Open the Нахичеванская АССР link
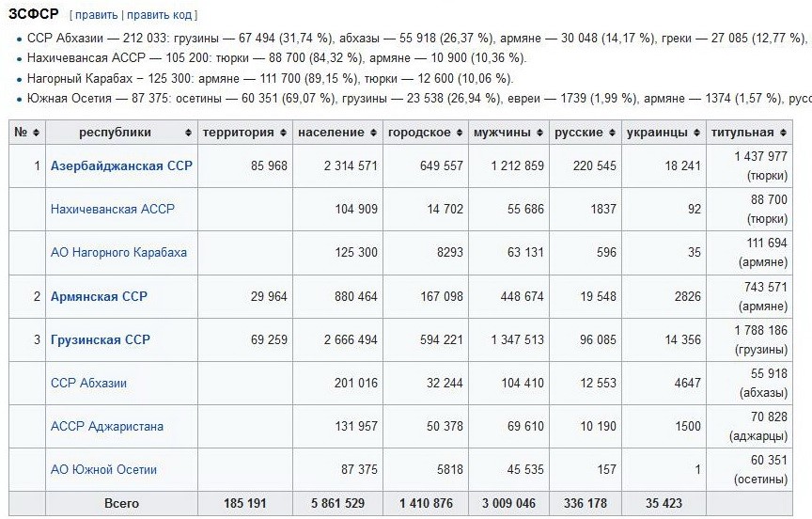This screenshot has width=812, height=519. pyautogui.click(x=112, y=209)
